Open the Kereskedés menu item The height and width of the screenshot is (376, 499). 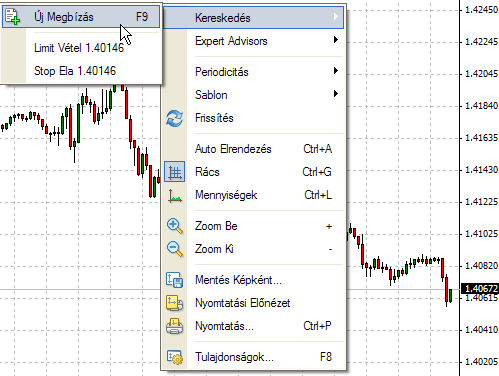(253, 17)
